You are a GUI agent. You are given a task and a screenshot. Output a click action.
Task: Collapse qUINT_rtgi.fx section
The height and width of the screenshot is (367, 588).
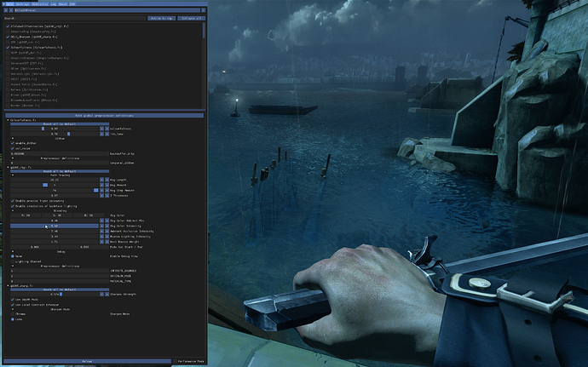(8, 168)
